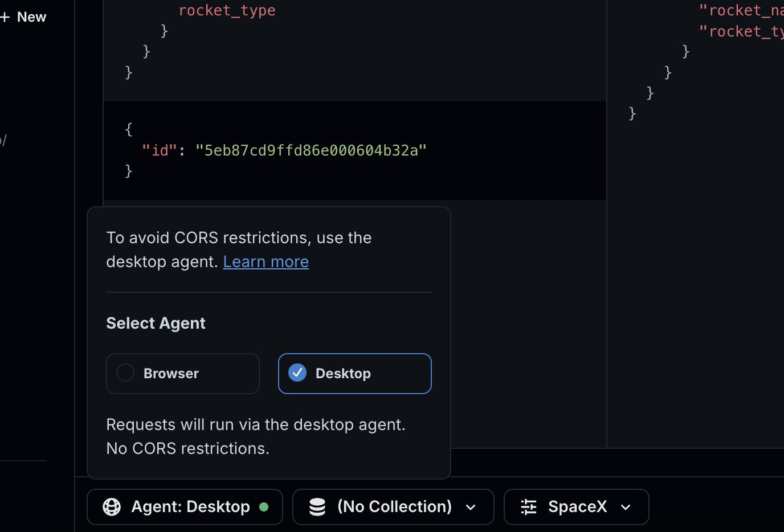Click the environment filter icon in the status bar

pyautogui.click(x=528, y=506)
